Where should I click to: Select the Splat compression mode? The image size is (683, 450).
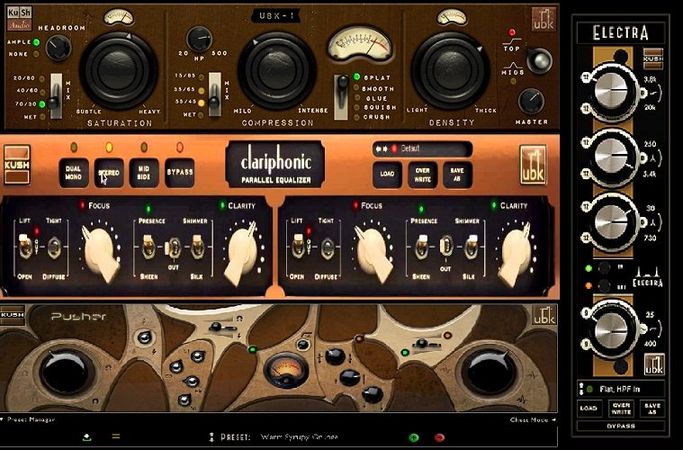[343, 77]
